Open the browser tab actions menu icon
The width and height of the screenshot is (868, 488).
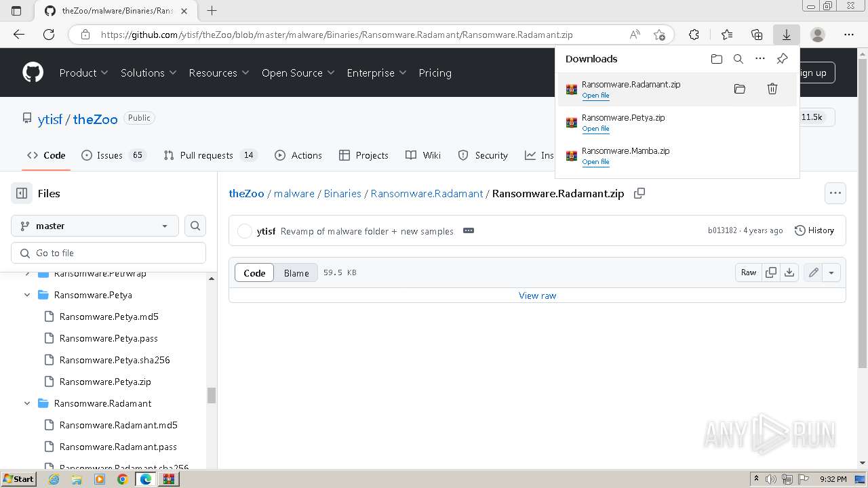coord(16,11)
